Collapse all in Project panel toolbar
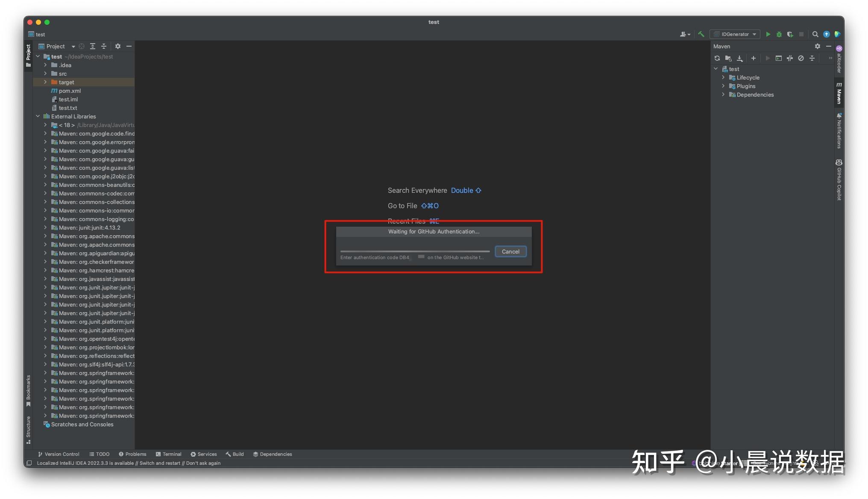Viewport: 868px width, 499px height. click(104, 46)
